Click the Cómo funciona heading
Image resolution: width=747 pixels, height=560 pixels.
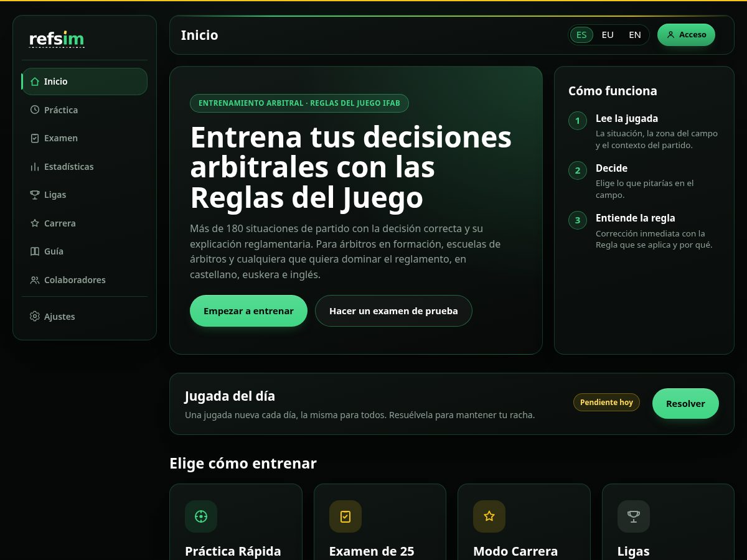[613, 91]
